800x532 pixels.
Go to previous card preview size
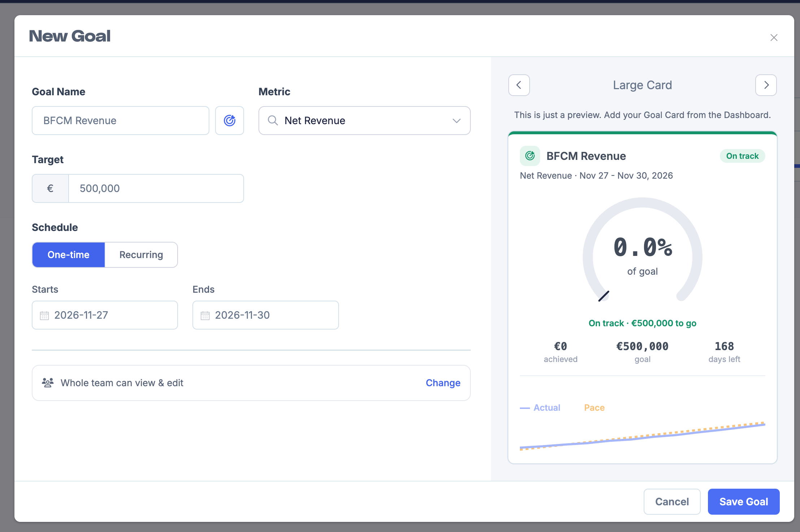coord(519,85)
